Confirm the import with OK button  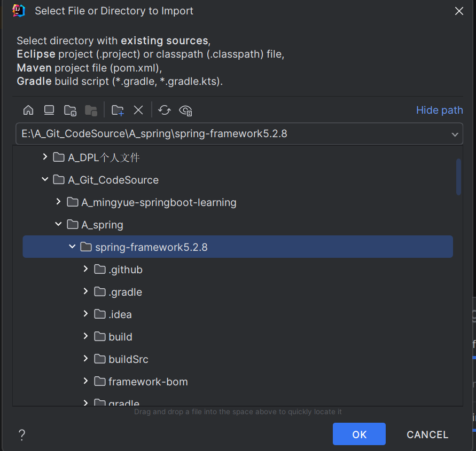(x=359, y=434)
